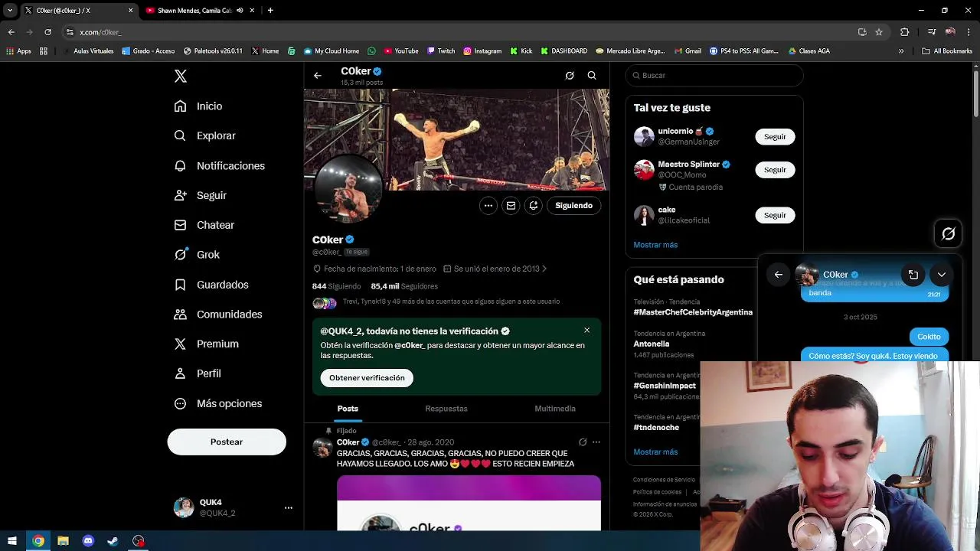Open new browser tab
980x551 pixels.
(x=270, y=10)
